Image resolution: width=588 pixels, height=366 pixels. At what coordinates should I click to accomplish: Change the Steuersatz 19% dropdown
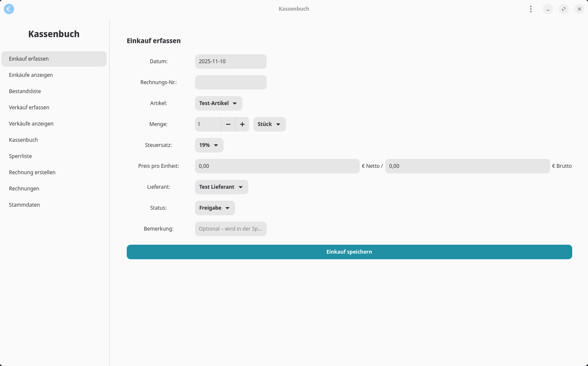[209, 145]
